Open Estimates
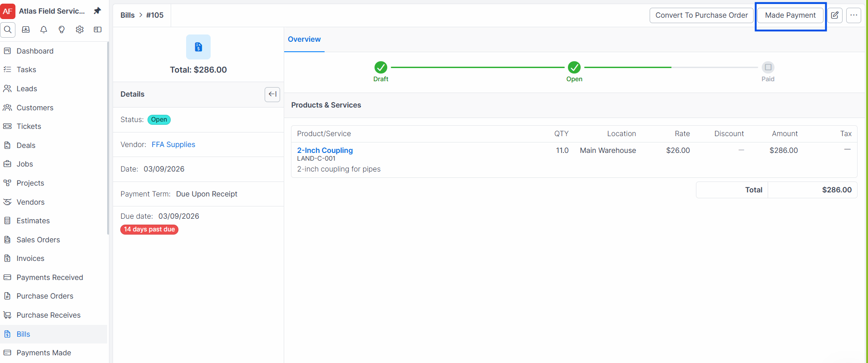Viewport: 868px width, 363px height. [54, 221]
